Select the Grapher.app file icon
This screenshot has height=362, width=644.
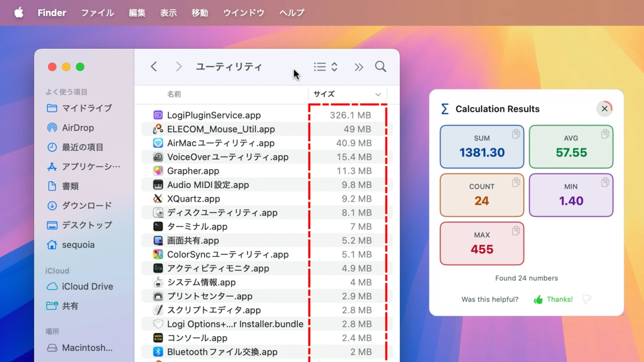(158, 171)
